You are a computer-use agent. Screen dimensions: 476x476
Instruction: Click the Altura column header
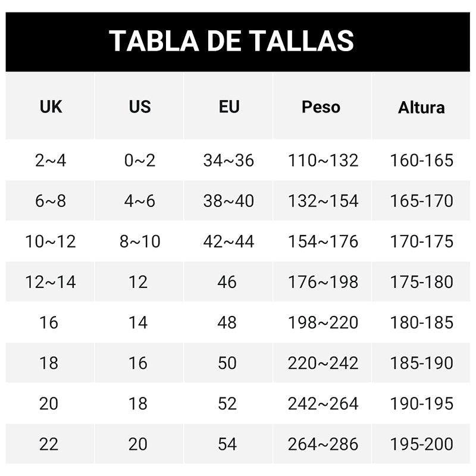point(421,108)
